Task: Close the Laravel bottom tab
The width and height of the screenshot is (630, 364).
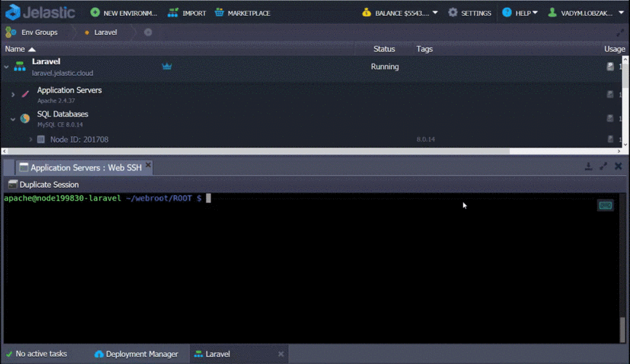Action: click(281, 354)
